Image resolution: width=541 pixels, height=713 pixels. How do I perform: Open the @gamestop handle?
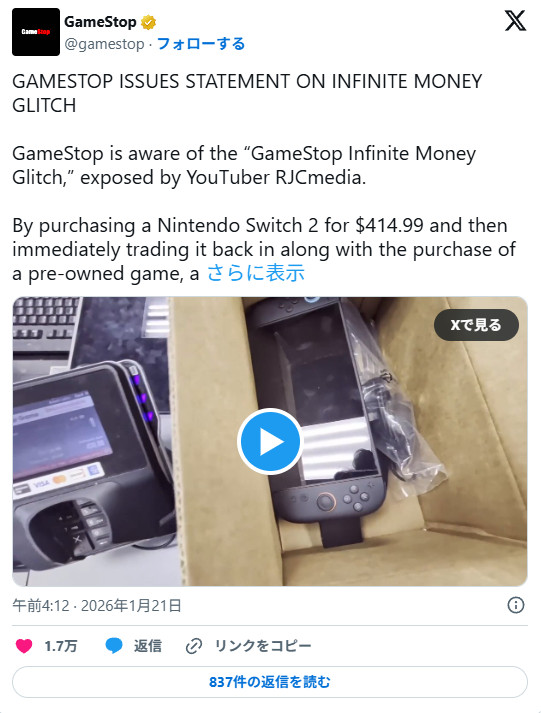(105, 44)
